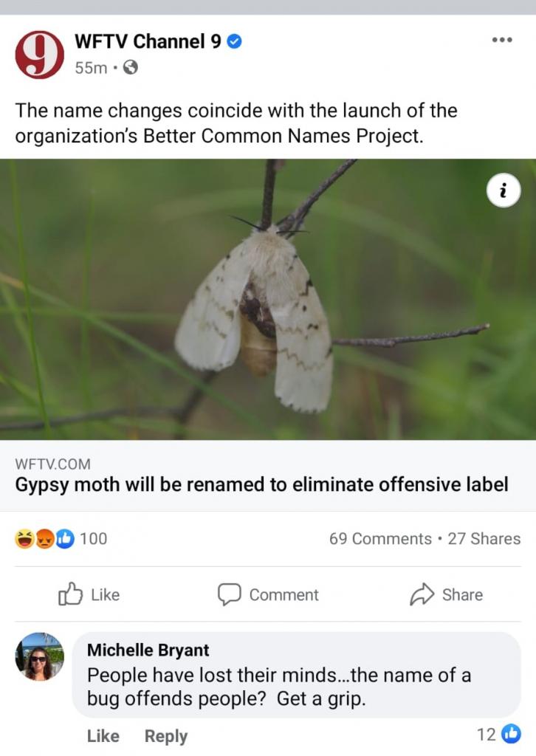Open the post reaction emoji summary

pyautogui.click(x=46, y=539)
